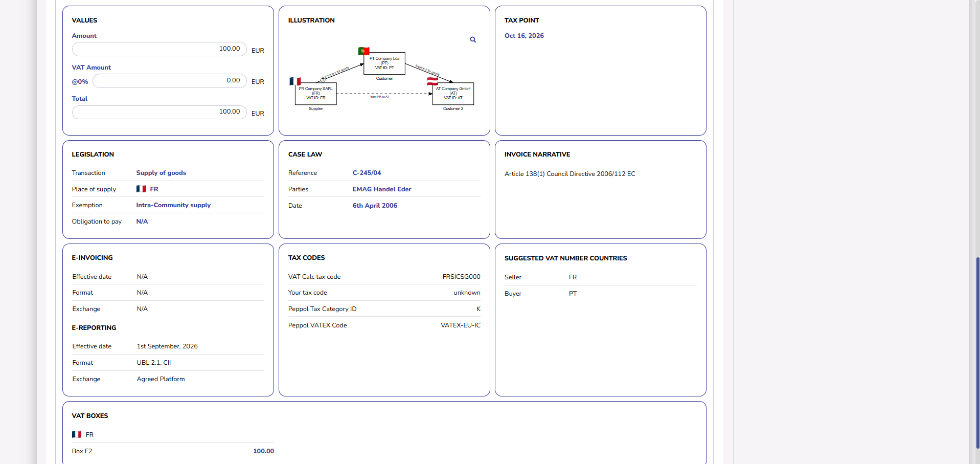Open the Supply of goods transaction link
This screenshot has height=464, width=980.
(161, 173)
